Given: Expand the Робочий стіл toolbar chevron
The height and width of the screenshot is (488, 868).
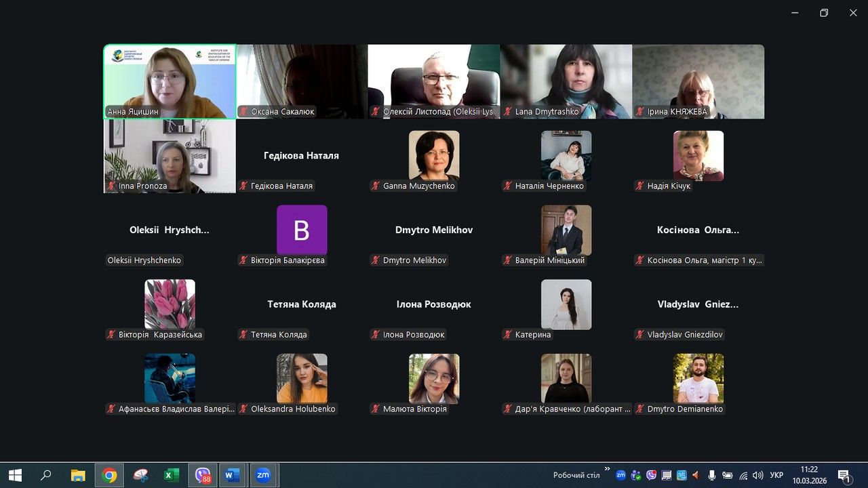Looking at the screenshot, I should pos(607,469).
